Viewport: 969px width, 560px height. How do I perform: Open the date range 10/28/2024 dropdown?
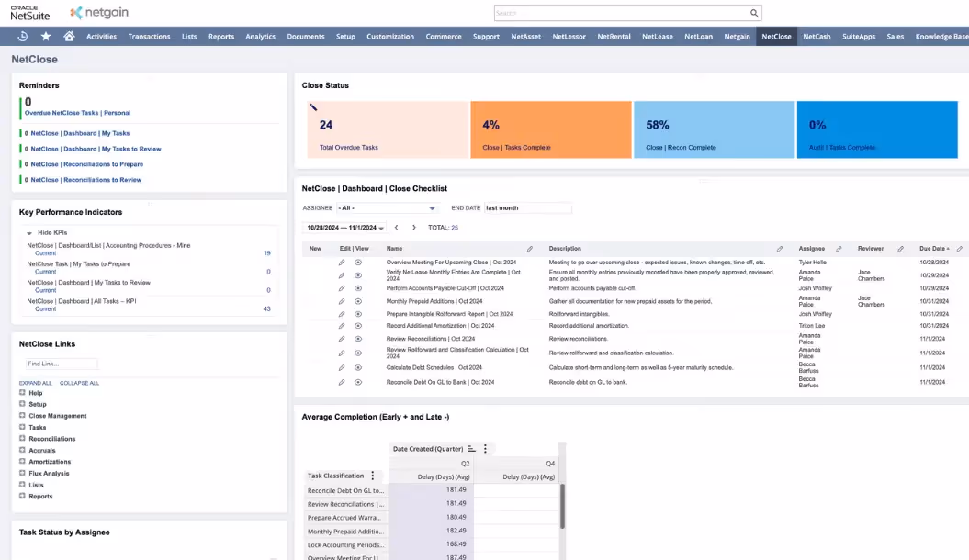tap(345, 228)
